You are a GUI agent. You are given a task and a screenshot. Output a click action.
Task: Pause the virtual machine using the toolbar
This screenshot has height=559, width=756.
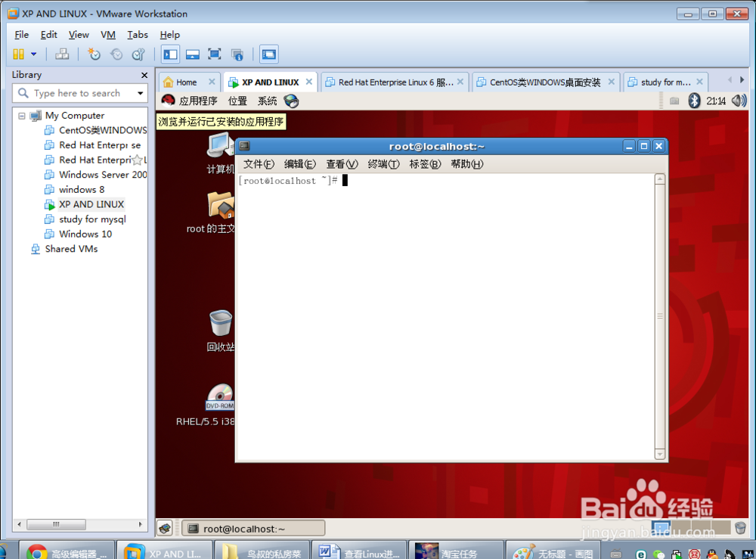18,54
